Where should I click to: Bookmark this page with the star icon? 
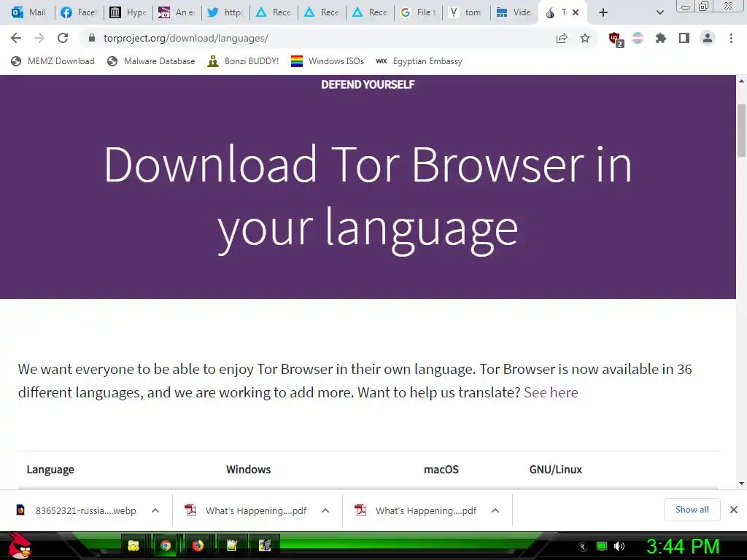coord(585,38)
